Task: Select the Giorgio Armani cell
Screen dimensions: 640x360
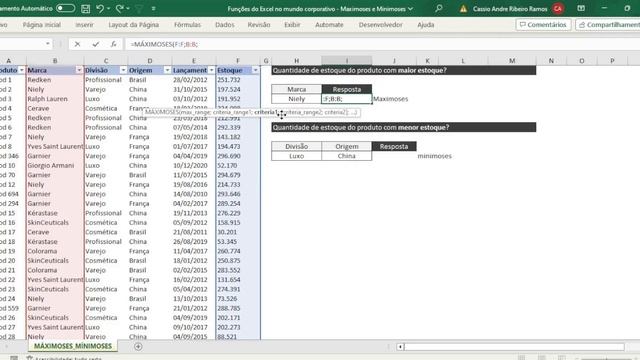Action: [x=55, y=165]
